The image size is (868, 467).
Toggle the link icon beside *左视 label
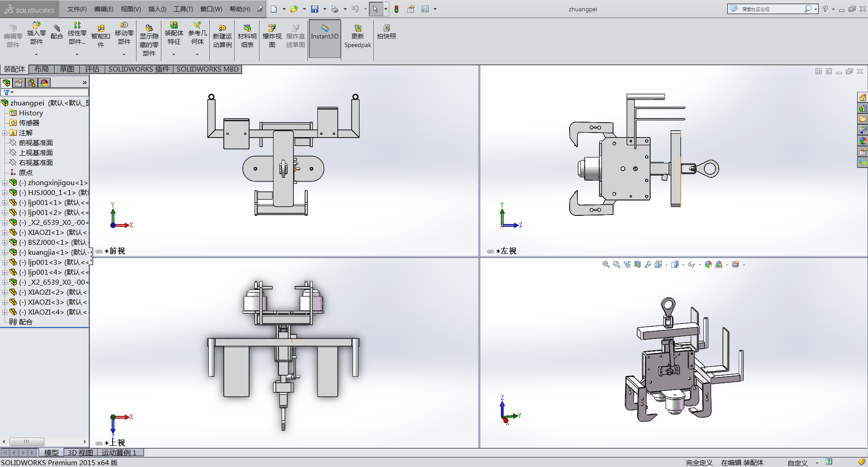click(491, 252)
